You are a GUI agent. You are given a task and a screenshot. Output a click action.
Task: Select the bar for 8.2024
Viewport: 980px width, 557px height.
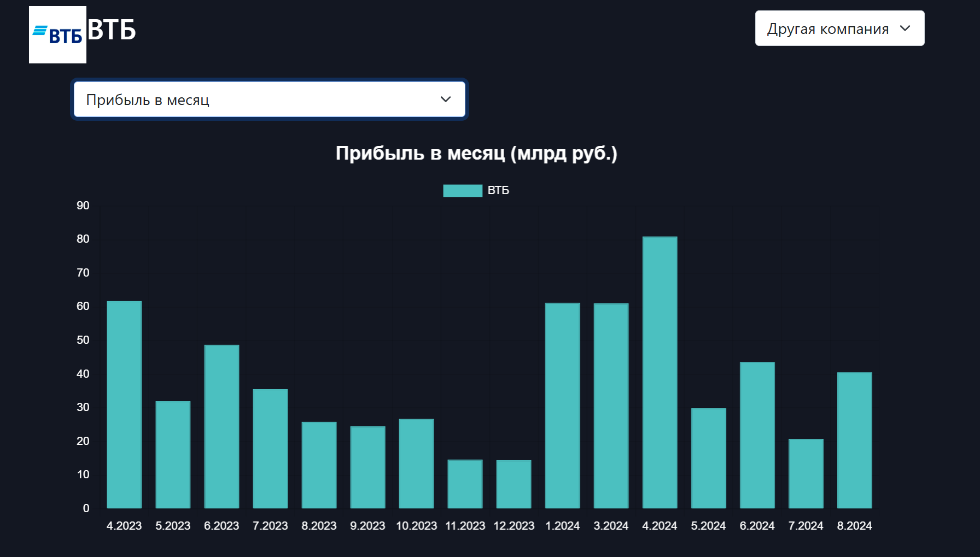854,441
